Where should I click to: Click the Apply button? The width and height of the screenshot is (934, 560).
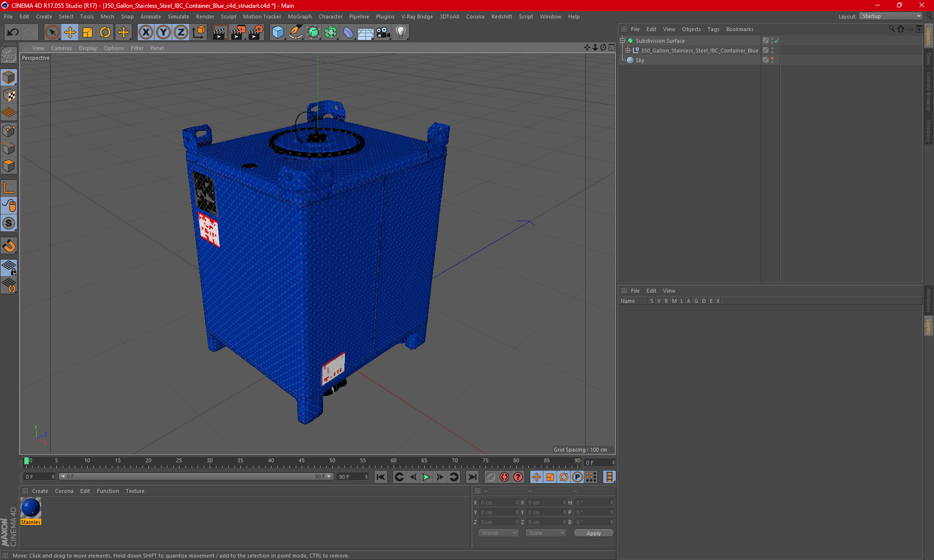click(593, 533)
